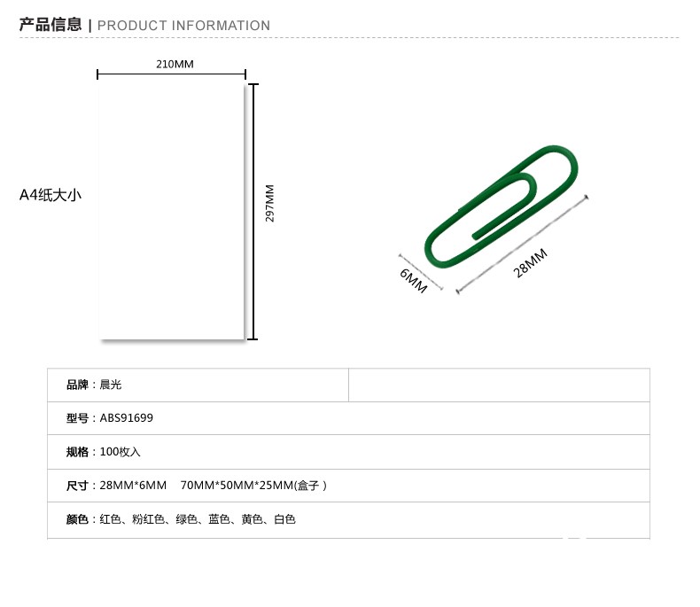Click the 6MM width label
Screen dimensions: 700x607
(414, 281)
